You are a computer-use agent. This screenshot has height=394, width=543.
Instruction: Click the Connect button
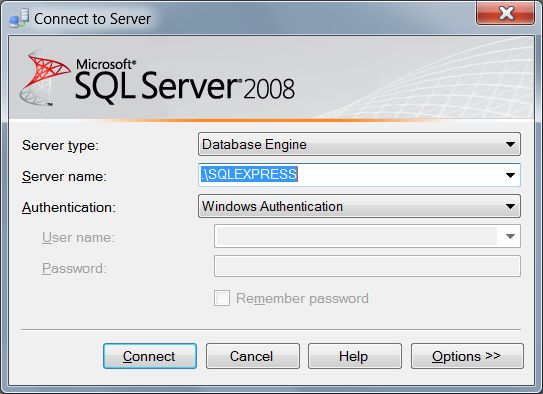[150, 356]
